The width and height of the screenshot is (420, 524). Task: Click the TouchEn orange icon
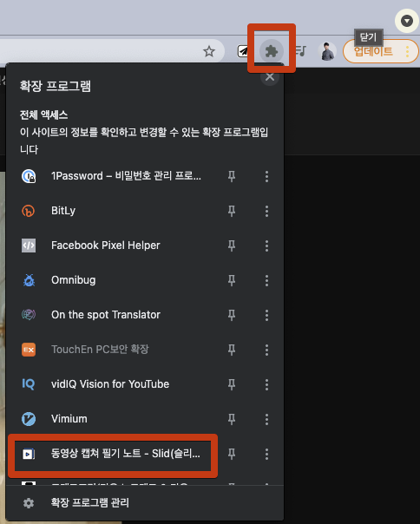(x=29, y=350)
